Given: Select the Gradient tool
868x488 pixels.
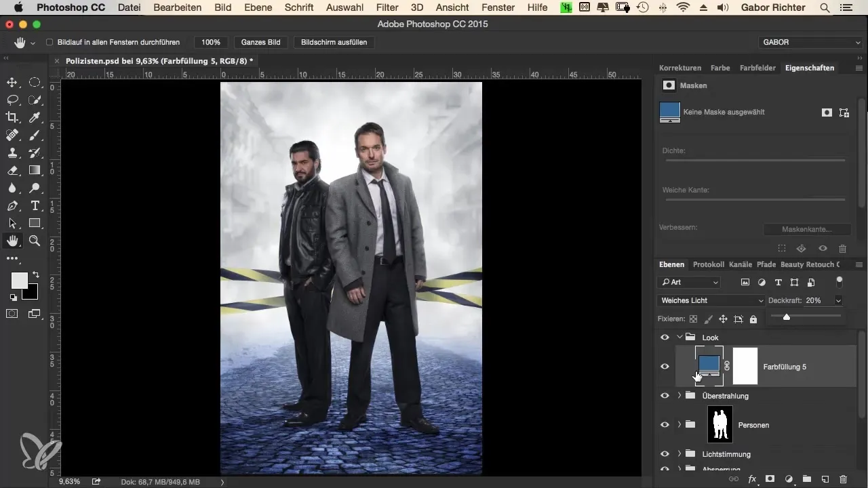Looking at the screenshot, I should (35, 170).
